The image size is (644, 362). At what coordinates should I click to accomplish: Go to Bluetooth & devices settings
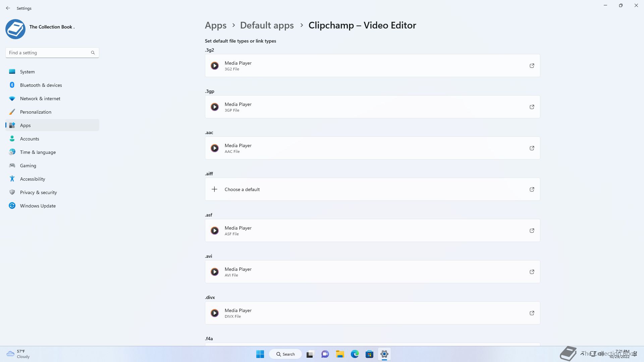41,85
